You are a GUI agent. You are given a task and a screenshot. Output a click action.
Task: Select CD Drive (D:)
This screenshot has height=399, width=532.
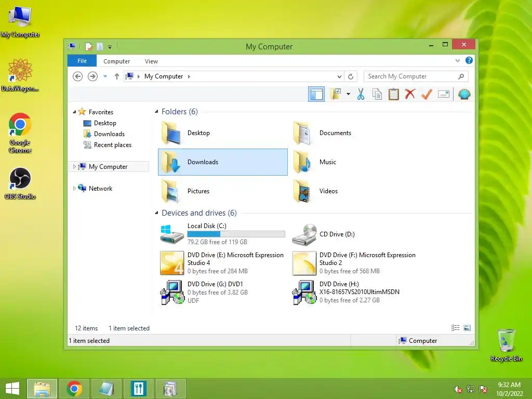pyautogui.click(x=354, y=234)
